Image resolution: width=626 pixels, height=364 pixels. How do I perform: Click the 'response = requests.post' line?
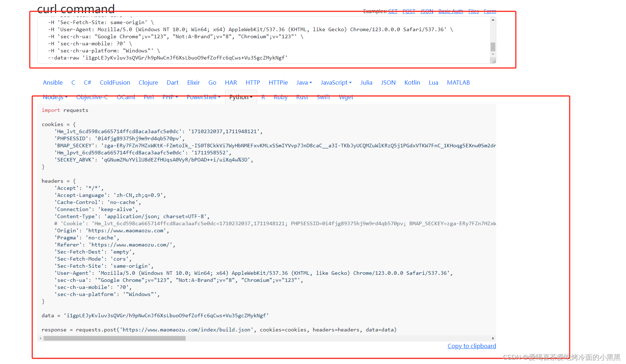tap(219, 330)
